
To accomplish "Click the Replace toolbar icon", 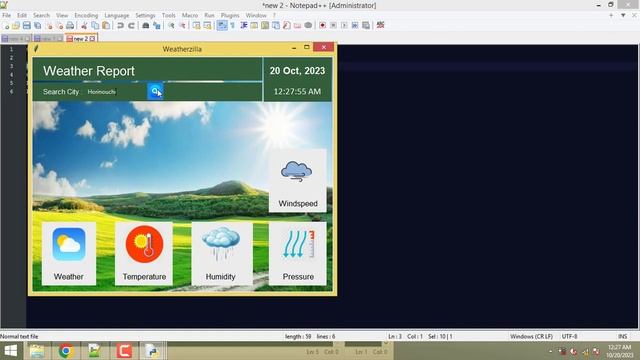I will point(157,25).
